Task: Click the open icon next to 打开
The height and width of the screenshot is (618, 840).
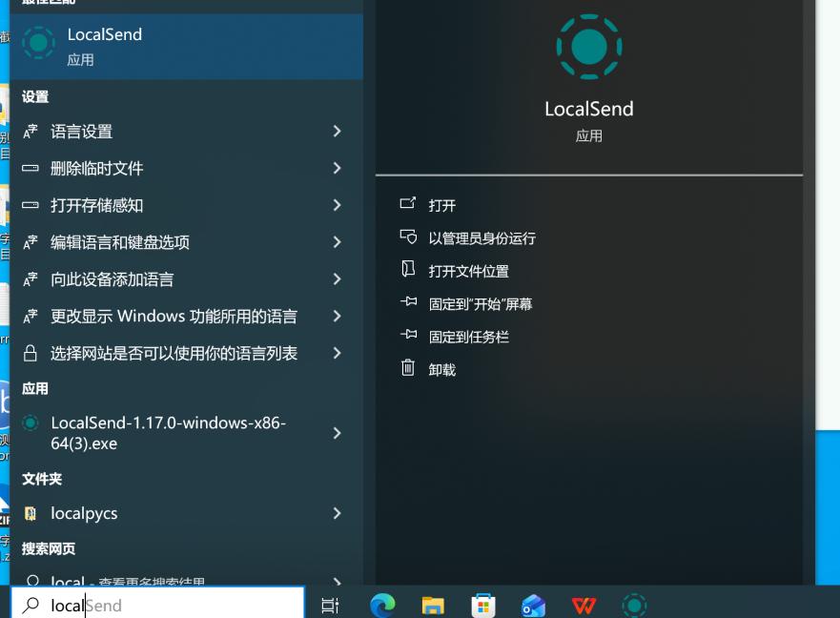Action: tap(408, 203)
